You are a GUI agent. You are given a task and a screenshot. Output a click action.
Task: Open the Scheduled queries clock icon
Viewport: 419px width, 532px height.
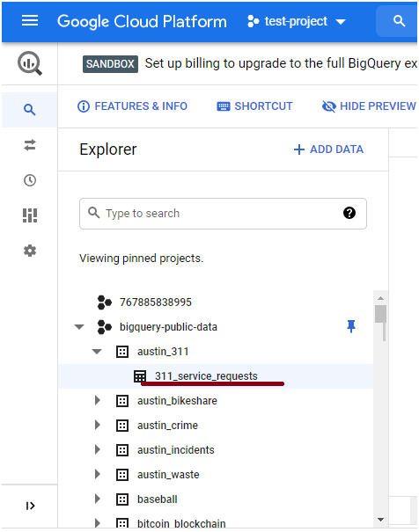[x=30, y=180]
